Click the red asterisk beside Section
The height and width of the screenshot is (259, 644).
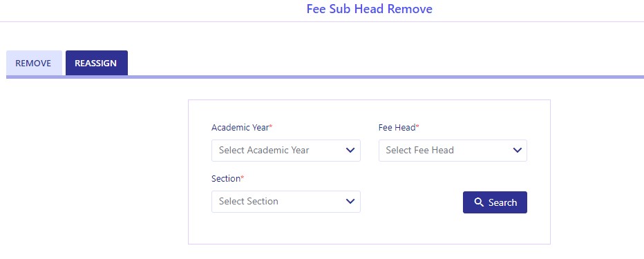tap(243, 178)
